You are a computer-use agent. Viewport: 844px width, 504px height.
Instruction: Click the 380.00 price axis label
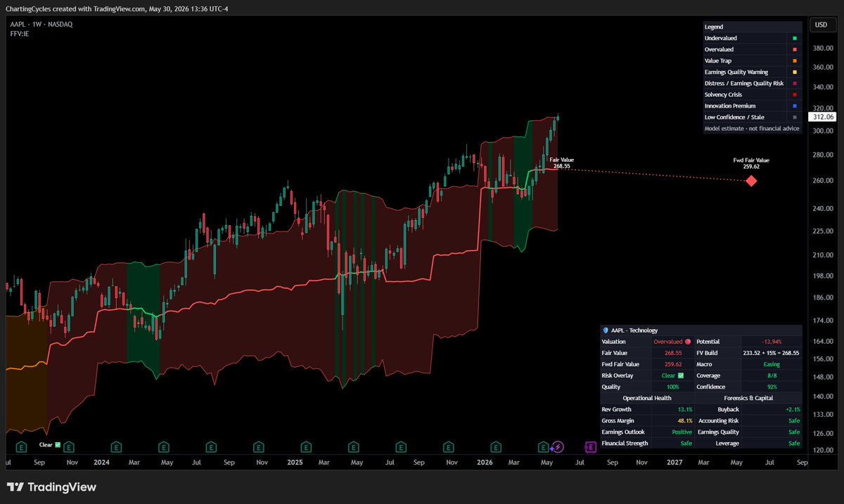coord(821,49)
